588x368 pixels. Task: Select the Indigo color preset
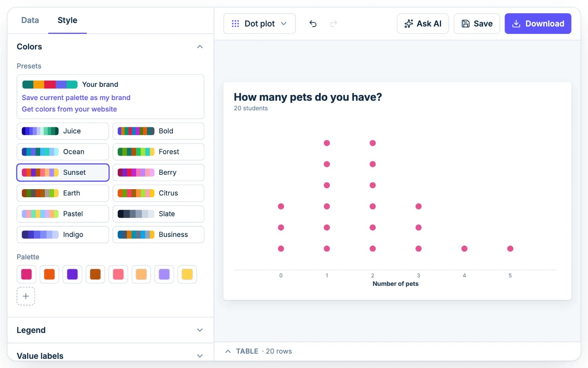pos(63,234)
